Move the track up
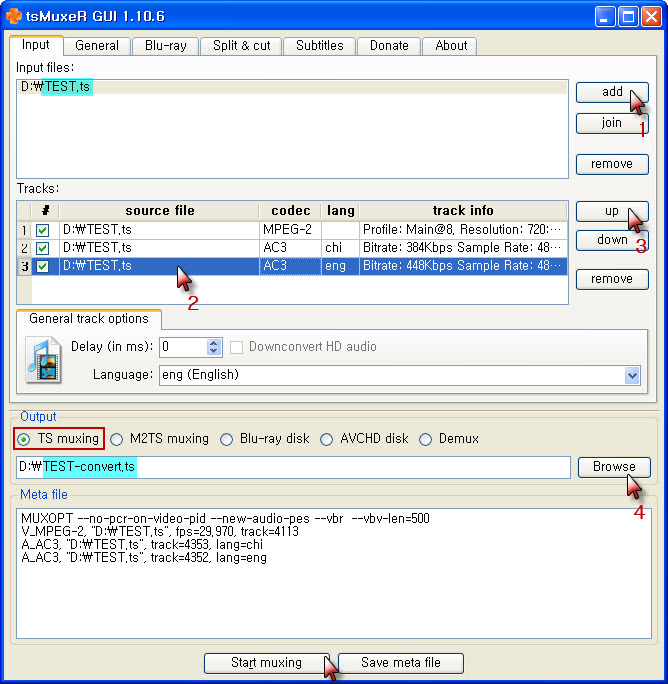The height and width of the screenshot is (684, 668). [612, 211]
